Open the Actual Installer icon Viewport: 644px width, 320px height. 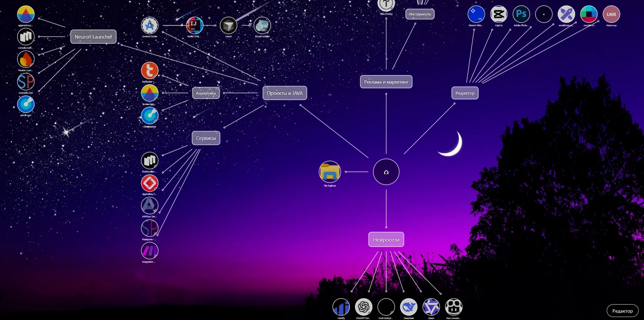click(x=262, y=25)
